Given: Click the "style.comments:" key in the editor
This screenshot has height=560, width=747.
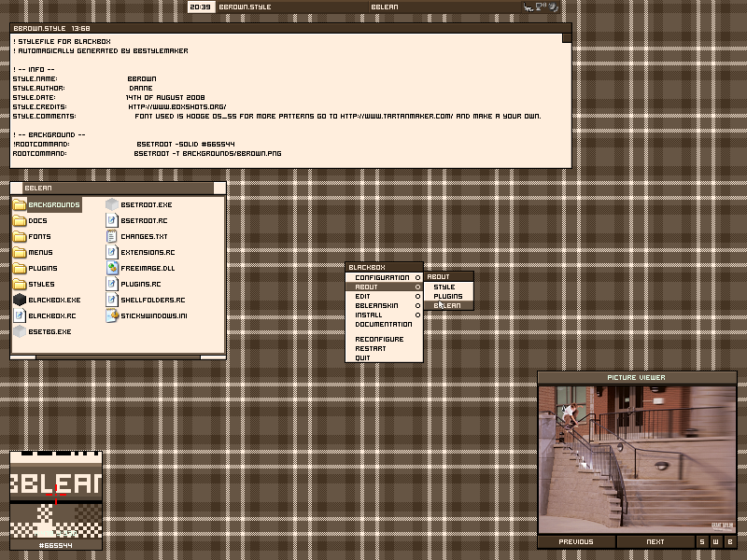Looking at the screenshot, I should coord(44,116).
